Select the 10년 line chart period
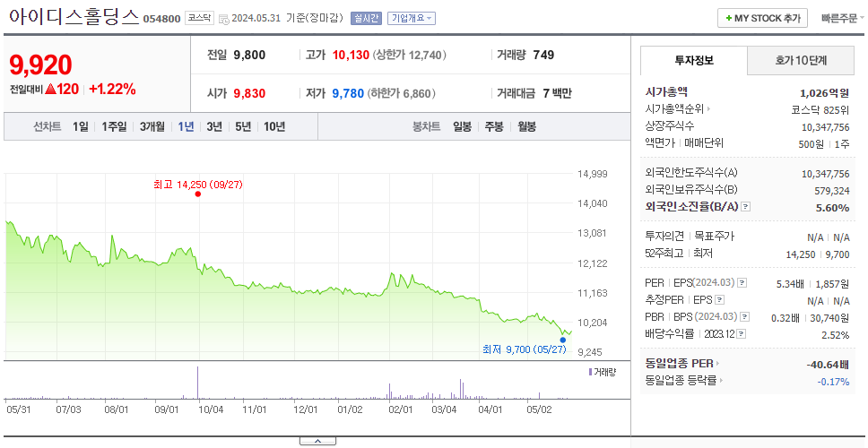This screenshot has width=868, height=448. coord(274,126)
